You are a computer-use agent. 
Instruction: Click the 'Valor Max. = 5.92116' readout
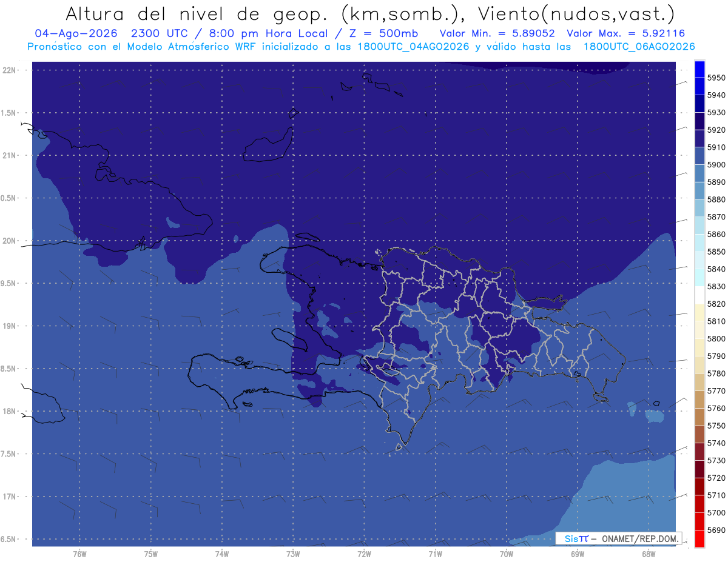(625, 33)
